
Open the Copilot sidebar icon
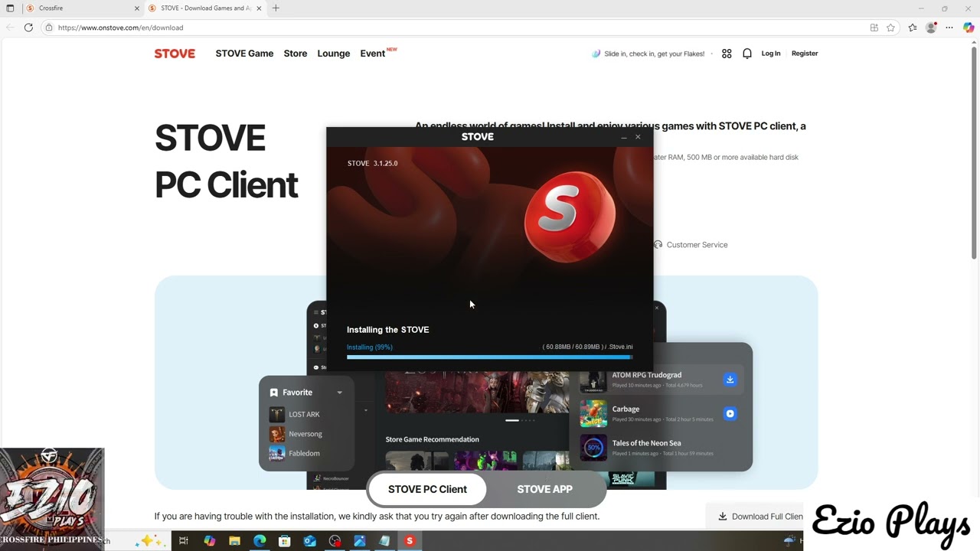969,28
